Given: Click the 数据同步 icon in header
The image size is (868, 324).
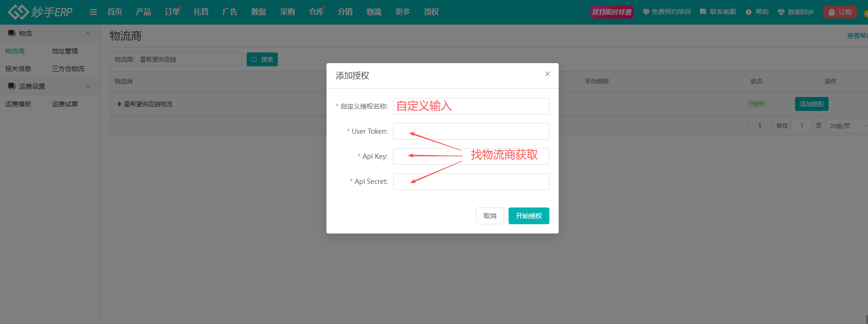Looking at the screenshot, I should pyautogui.click(x=781, y=12).
